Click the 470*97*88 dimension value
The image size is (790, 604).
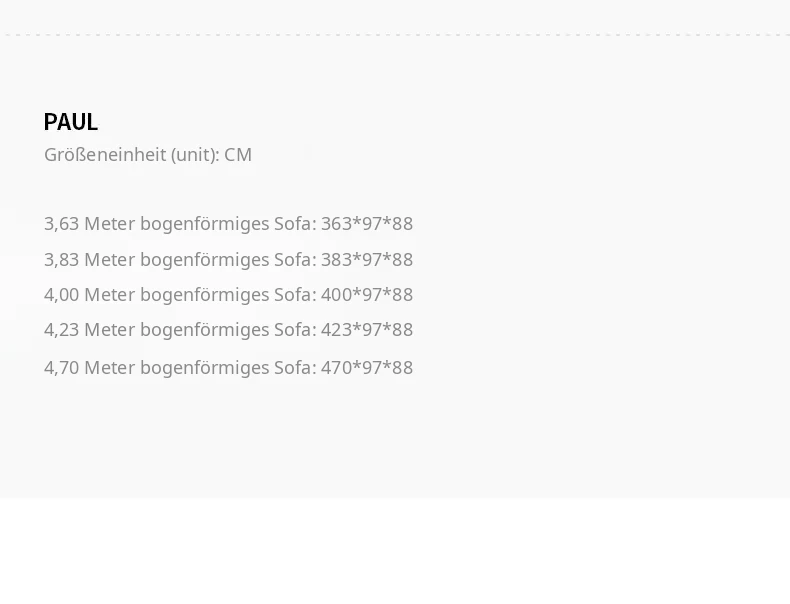tap(367, 368)
